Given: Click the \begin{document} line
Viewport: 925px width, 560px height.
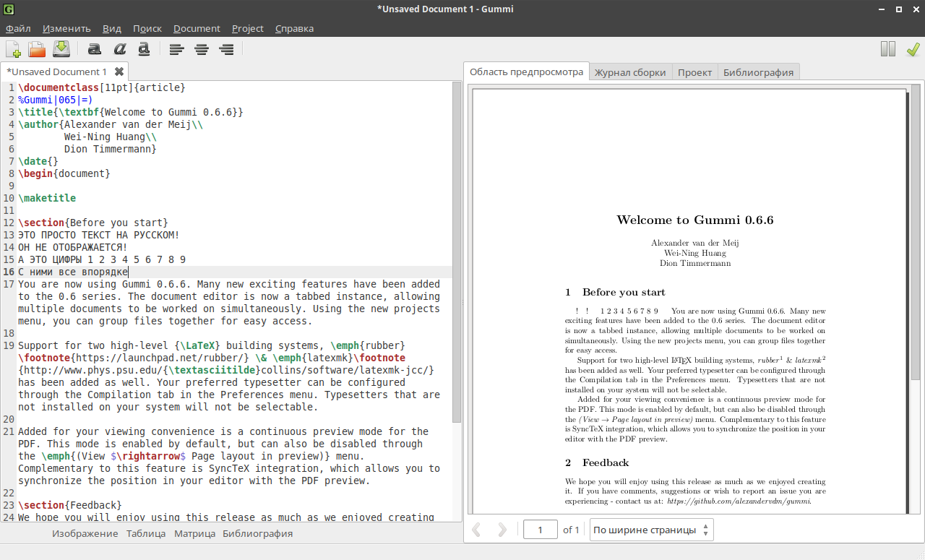Looking at the screenshot, I should [x=64, y=173].
